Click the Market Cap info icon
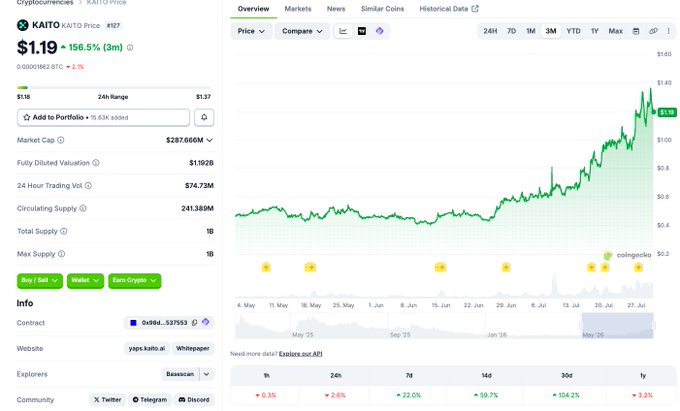Image resolution: width=680 pixels, height=411 pixels. tap(61, 140)
